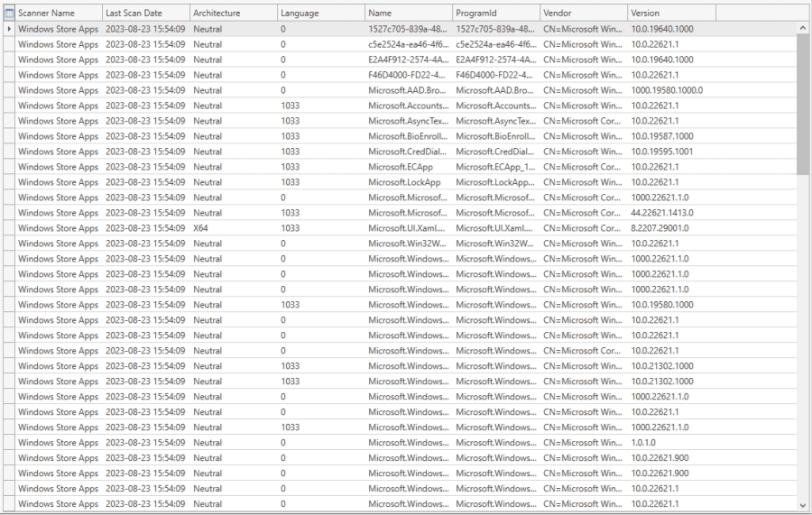Click Last Scan Date cell in Microsoft.ECApp row
The width and height of the screenshot is (812, 515).
click(145, 167)
